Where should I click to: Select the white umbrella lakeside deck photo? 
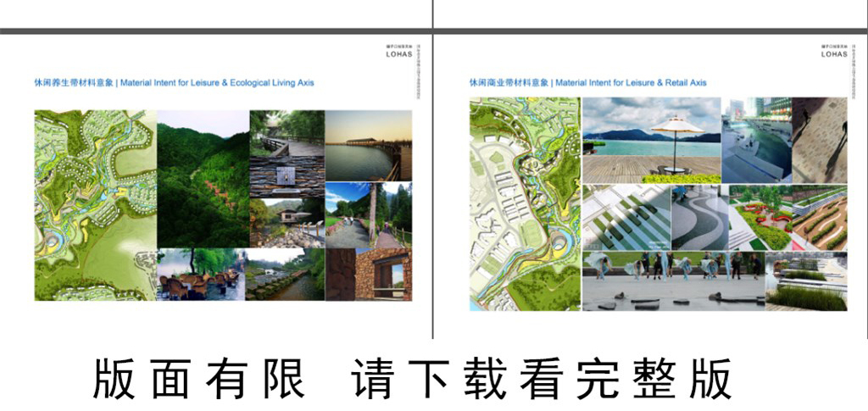[x=651, y=140]
